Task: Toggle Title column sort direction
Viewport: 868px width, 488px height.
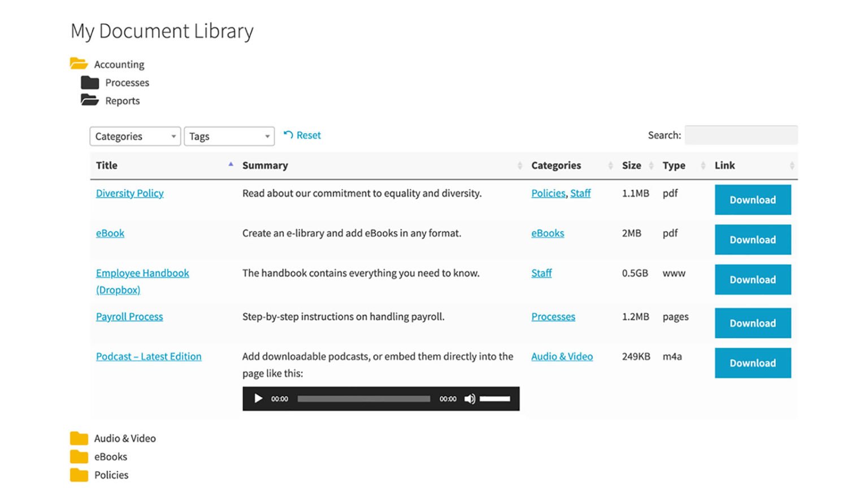Action: coord(231,163)
